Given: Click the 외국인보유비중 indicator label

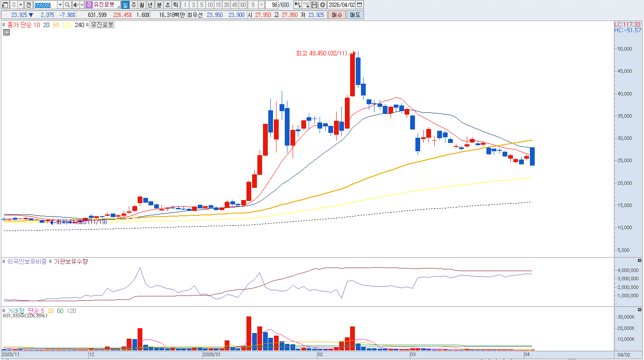Looking at the screenshot, I should tap(27, 262).
